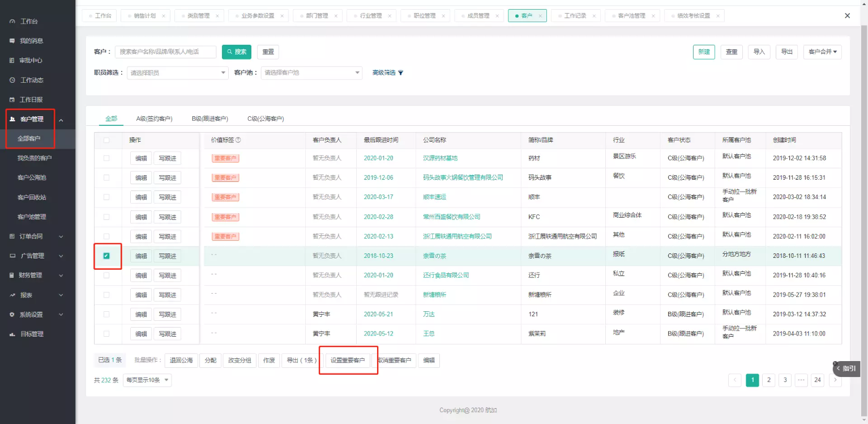The image size is (868, 424).
Task: Open the 奈雪の茶 company link
Action: (435, 256)
